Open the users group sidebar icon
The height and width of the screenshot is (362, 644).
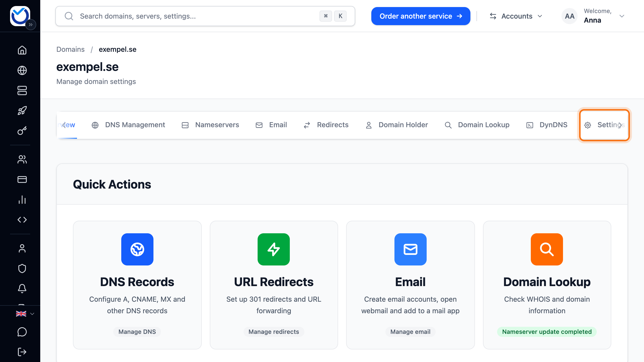click(22, 159)
